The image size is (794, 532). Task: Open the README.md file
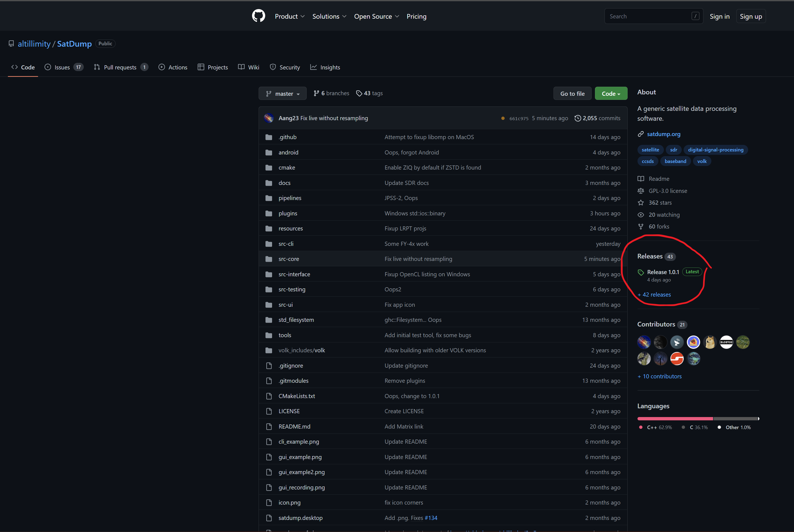click(x=294, y=426)
